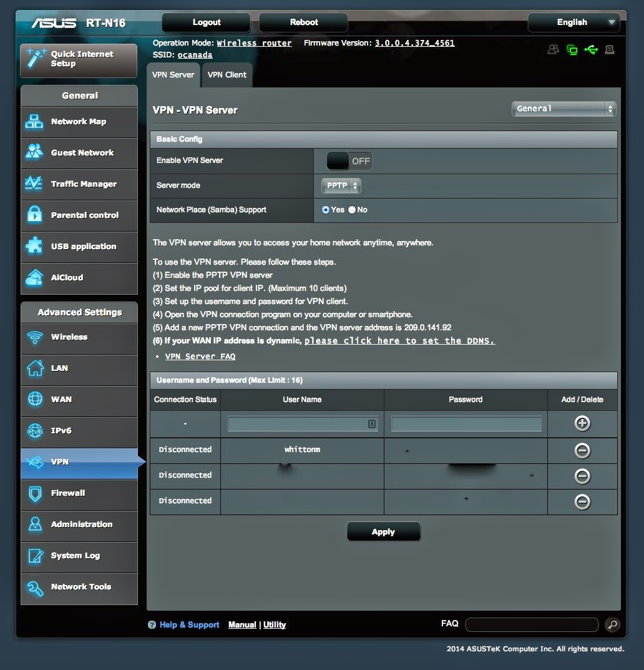Viewport: 644px width, 670px height.
Task: Click the Guest Network people icon
Action: pos(34,152)
